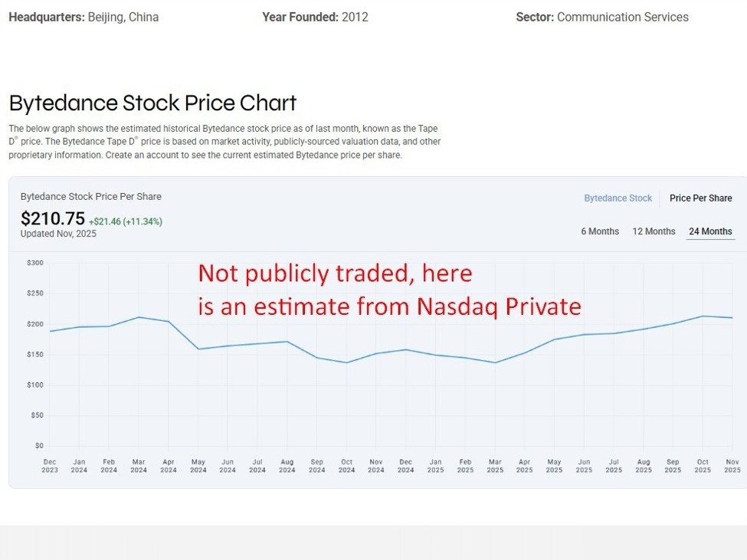Click the Sector: Communication Services text
747x560 pixels.
click(602, 17)
